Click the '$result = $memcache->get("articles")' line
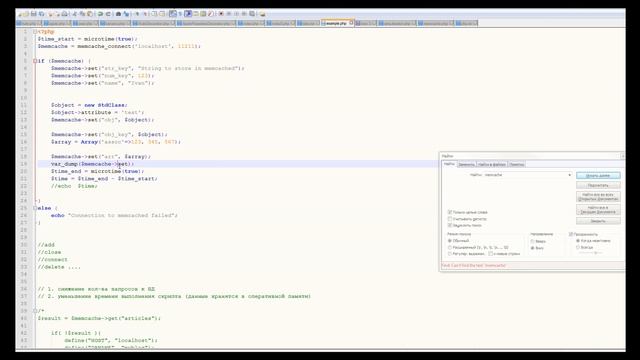Screen dimensions: 640x360 99,318
